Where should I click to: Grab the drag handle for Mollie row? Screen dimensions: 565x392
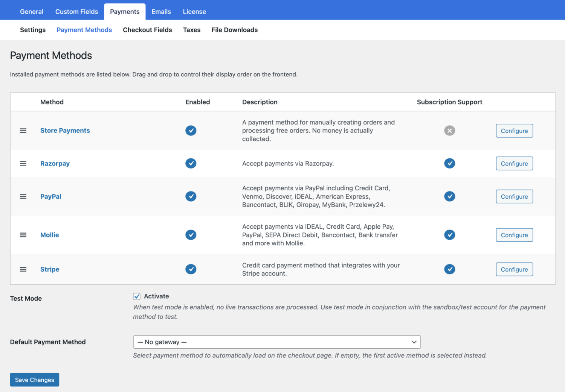click(23, 235)
